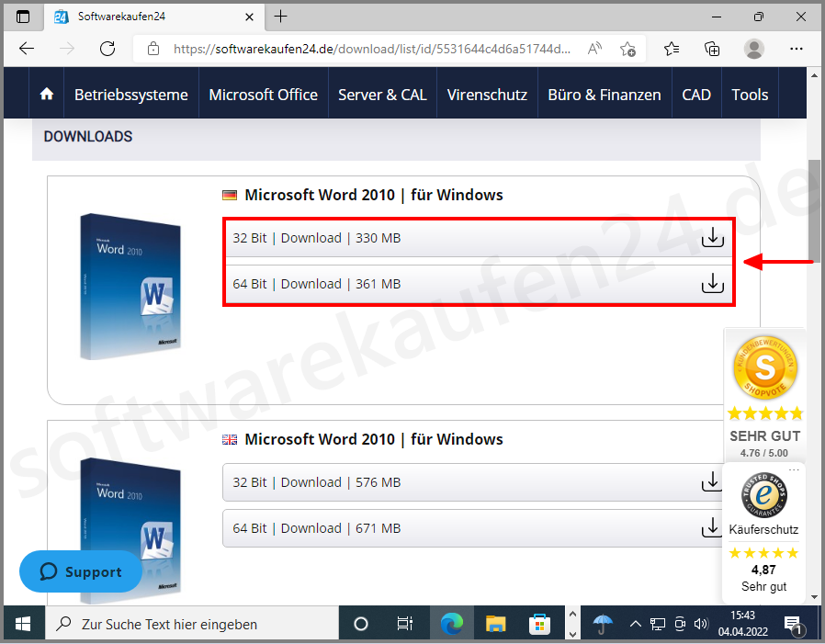Open a new browser tab
The height and width of the screenshot is (644, 825).
[281, 17]
